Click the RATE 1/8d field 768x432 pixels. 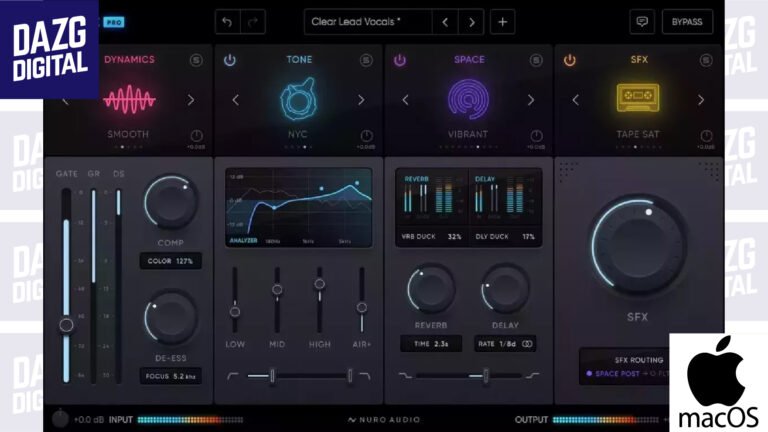click(x=505, y=344)
